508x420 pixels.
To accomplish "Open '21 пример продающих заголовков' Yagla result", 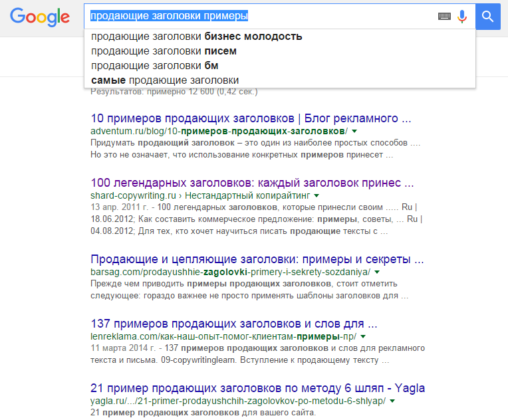I will click(257, 388).
